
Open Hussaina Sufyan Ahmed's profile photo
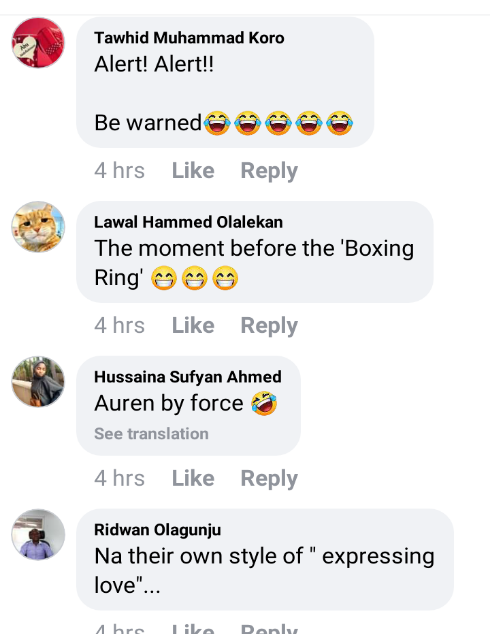(x=38, y=382)
